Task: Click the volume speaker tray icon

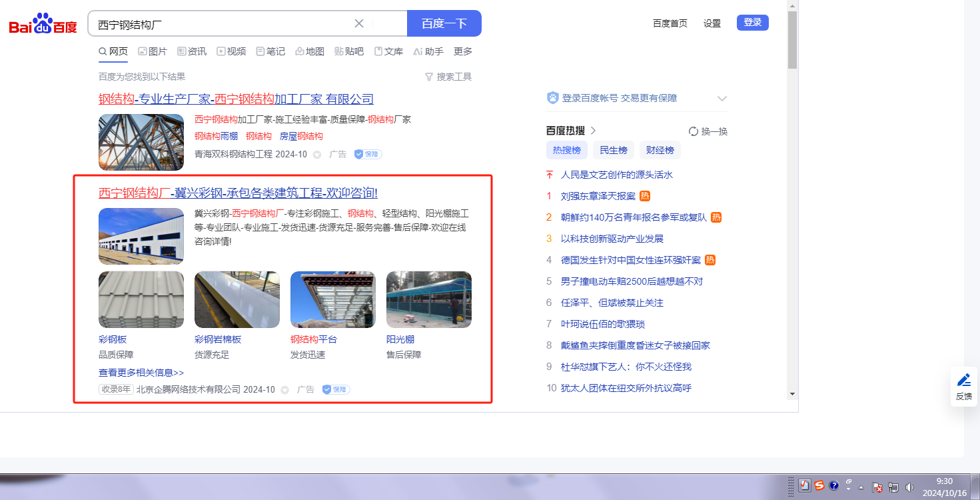Action: [x=909, y=487]
